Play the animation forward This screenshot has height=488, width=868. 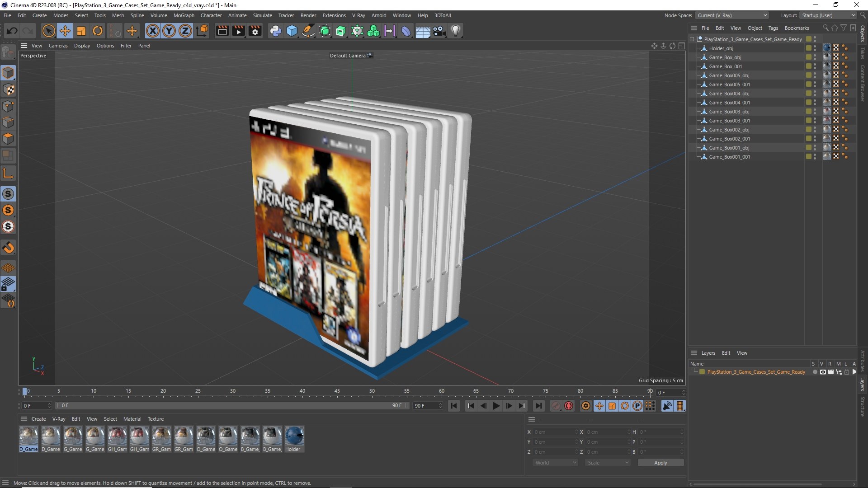pos(496,406)
